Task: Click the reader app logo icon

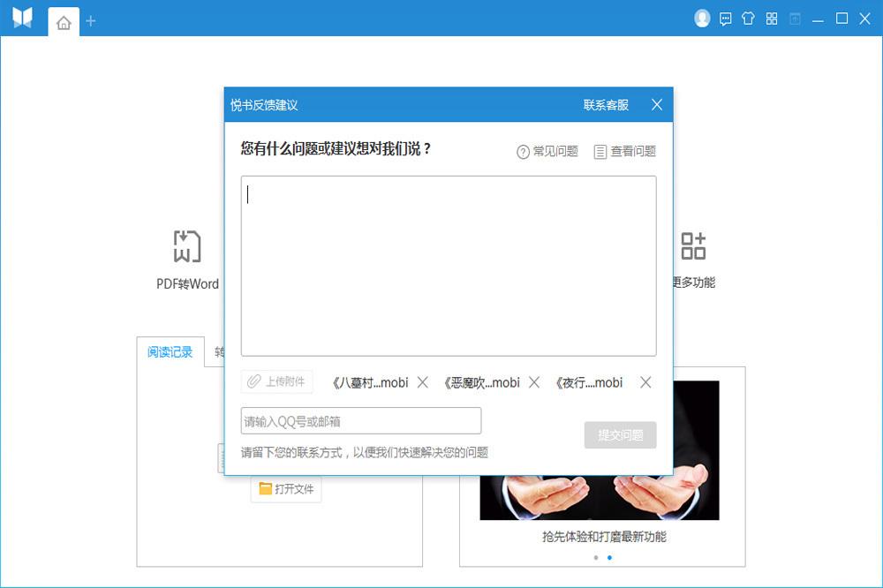Action: pos(23,18)
